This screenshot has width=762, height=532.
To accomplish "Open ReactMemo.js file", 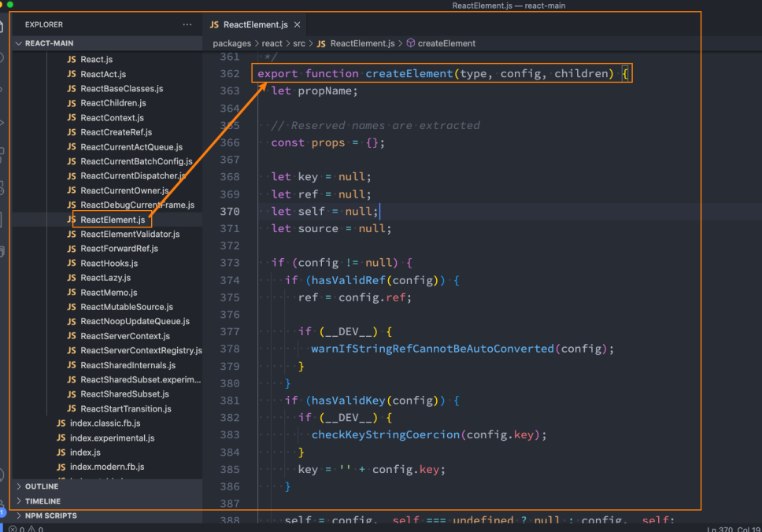I will click(x=109, y=293).
